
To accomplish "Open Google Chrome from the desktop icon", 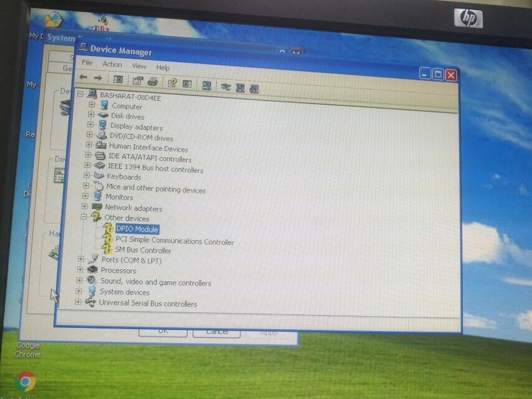I will (x=25, y=382).
